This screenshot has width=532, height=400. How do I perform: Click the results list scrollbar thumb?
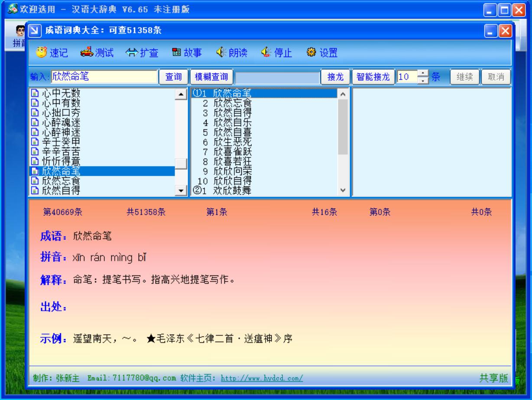(343, 127)
